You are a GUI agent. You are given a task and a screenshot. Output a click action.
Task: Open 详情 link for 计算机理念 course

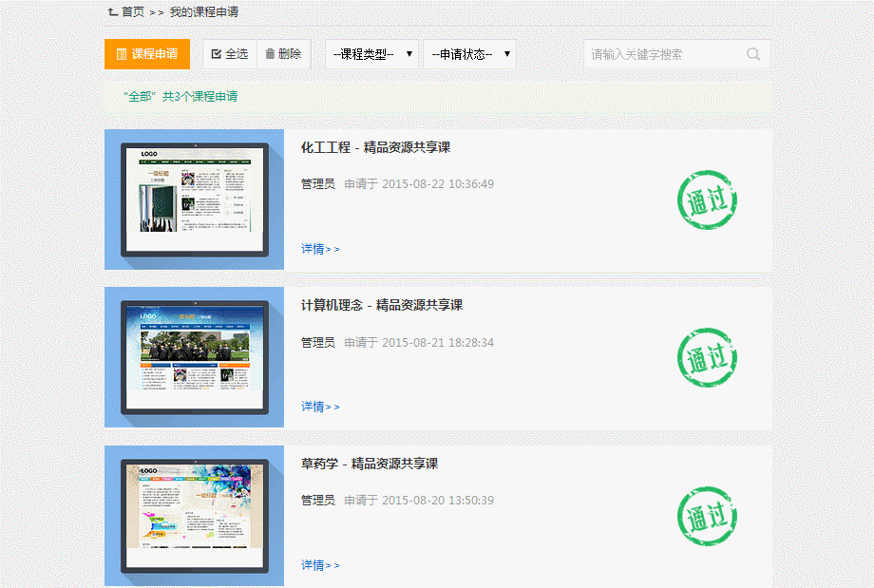[x=319, y=407]
